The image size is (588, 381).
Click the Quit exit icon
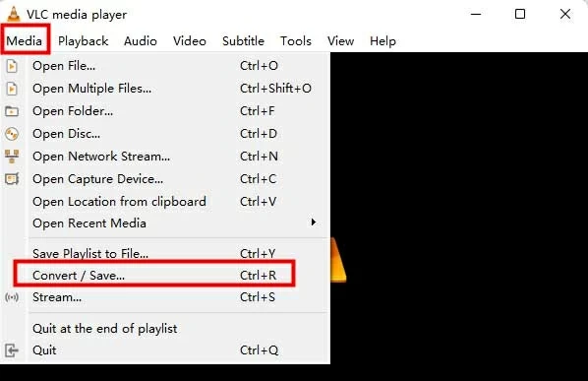[x=12, y=350]
